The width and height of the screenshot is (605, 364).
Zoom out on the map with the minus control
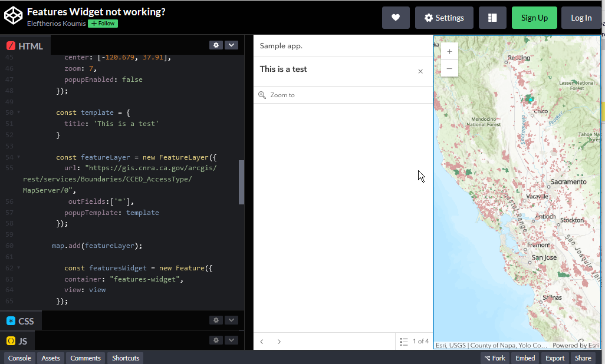point(449,68)
